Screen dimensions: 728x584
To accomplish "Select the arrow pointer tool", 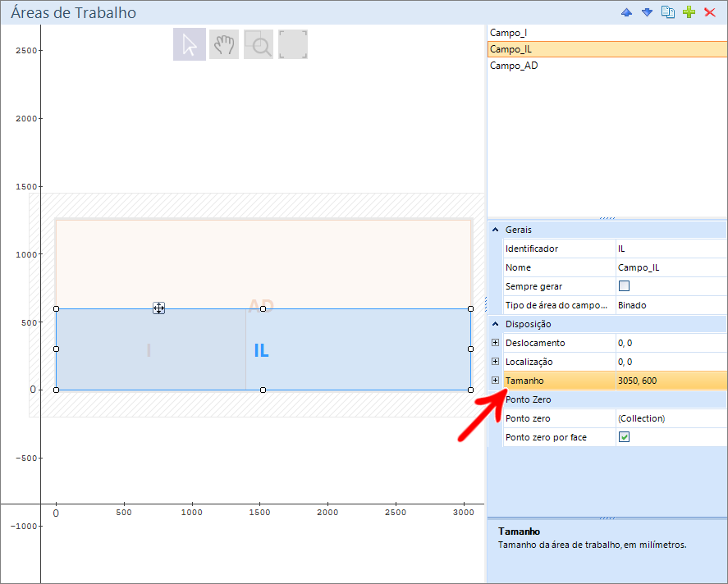I will click(x=190, y=44).
